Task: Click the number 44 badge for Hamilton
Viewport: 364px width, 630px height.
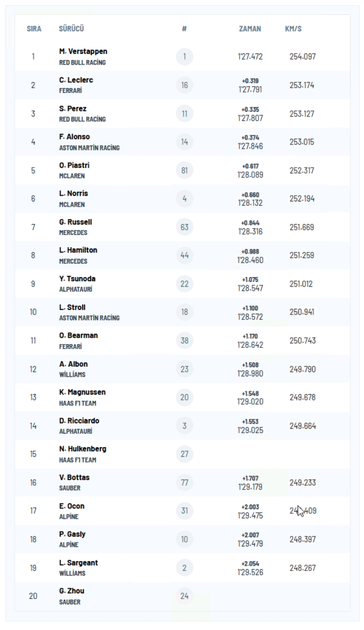Action: click(x=184, y=255)
